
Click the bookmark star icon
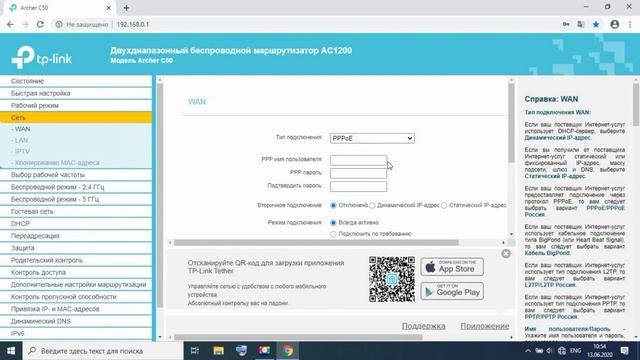[x=596, y=24]
